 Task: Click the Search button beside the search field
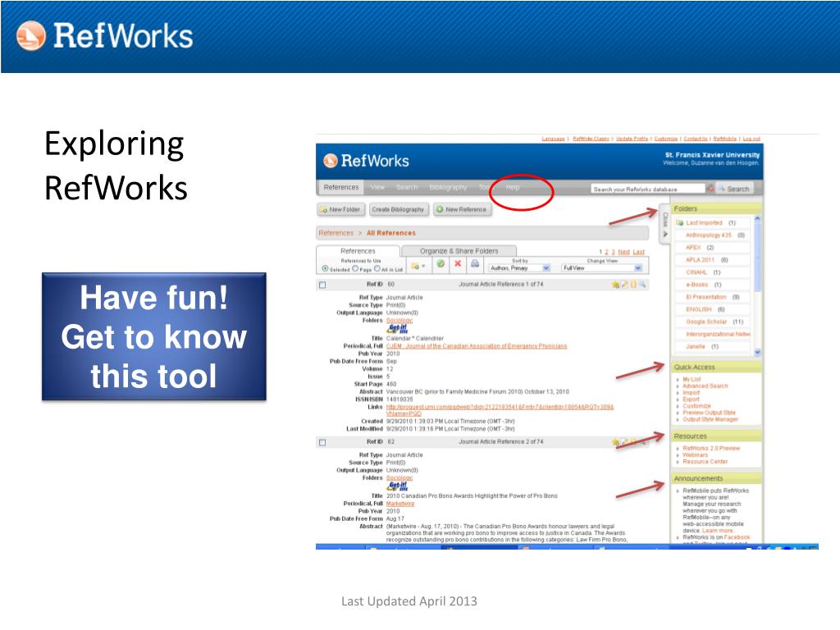[734, 189]
